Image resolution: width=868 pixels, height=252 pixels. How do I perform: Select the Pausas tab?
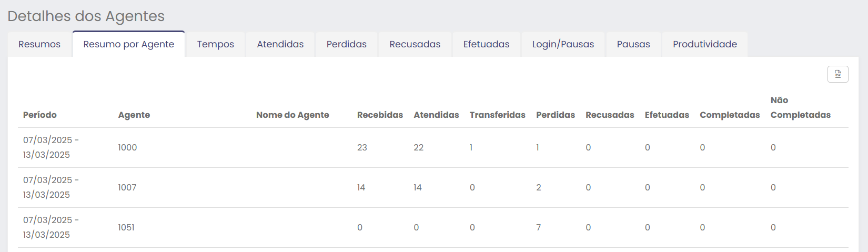click(633, 44)
